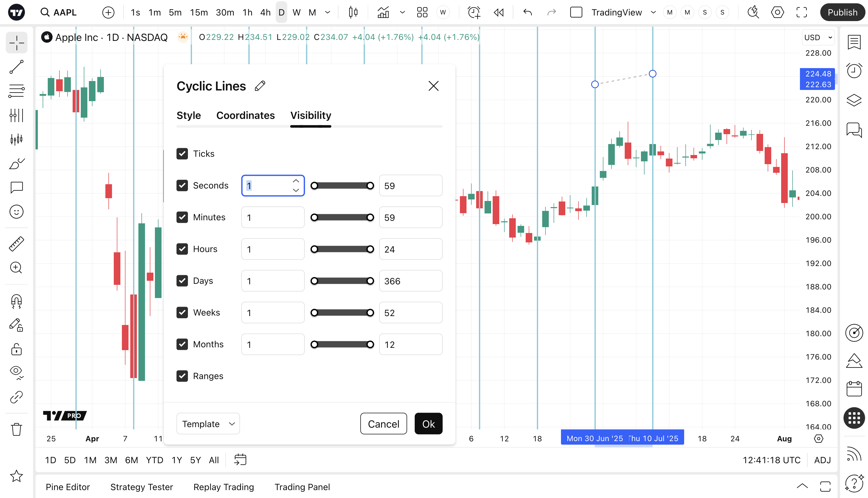Uncheck the Ticks checkbox
868x498 pixels.
[x=182, y=153]
